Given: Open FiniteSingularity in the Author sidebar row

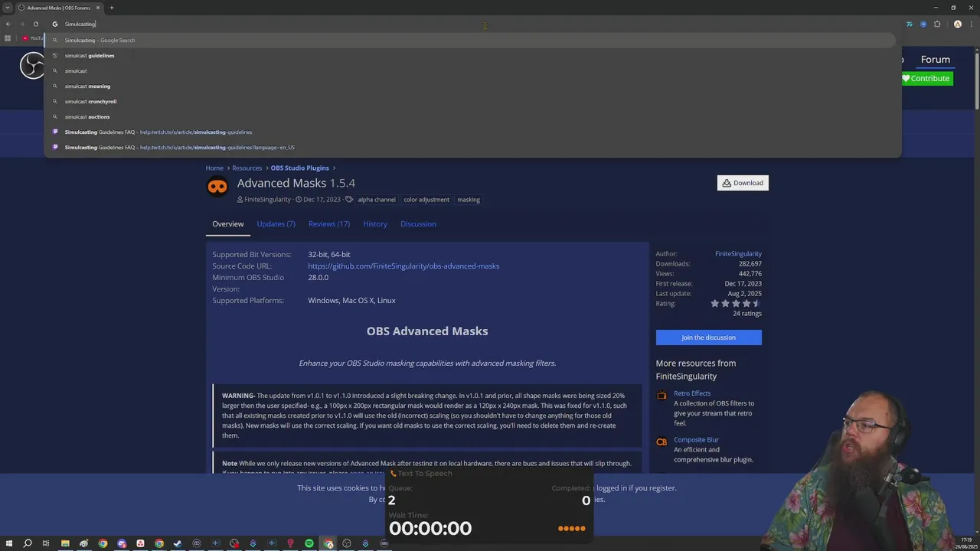Looking at the screenshot, I should tap(738, 253).
